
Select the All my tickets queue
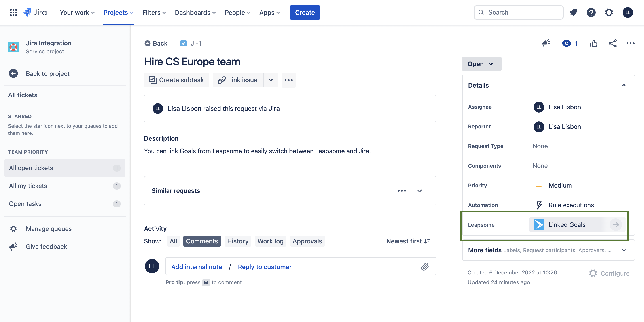65,186
